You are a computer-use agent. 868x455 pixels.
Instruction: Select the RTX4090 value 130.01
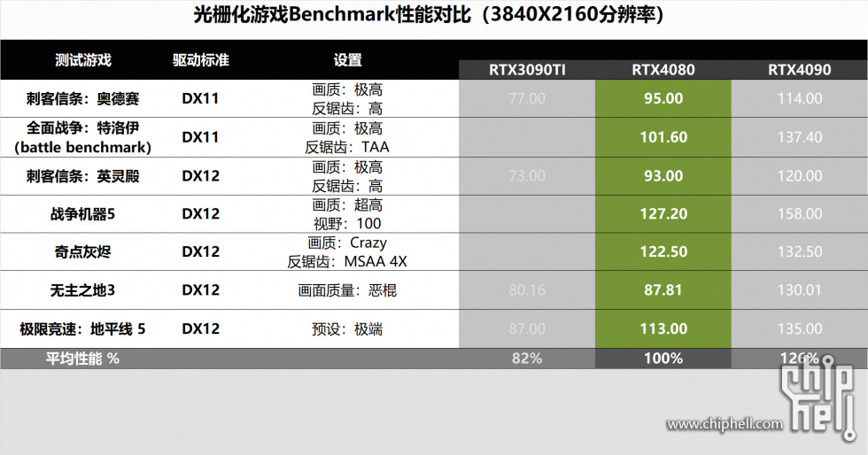[799, 290]
